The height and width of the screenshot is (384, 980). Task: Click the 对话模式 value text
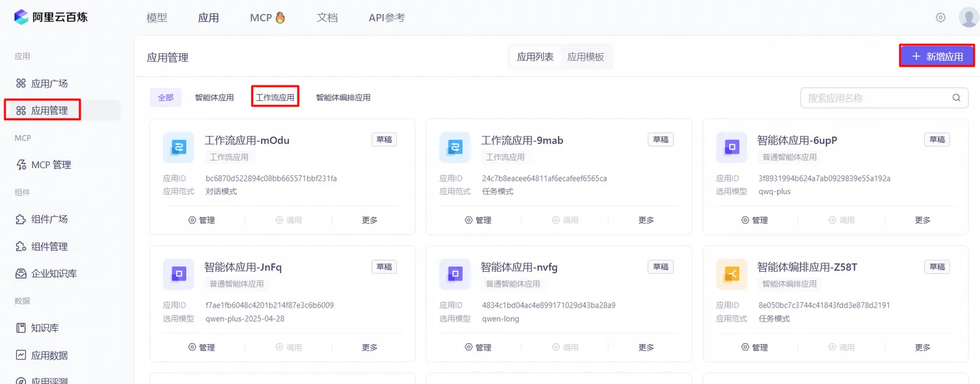(221, 191)
